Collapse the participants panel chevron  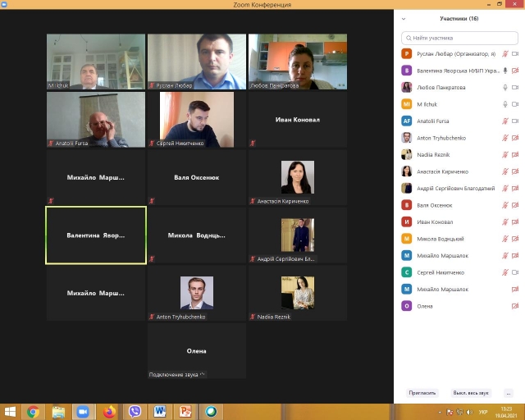click(x=404, y=19)
